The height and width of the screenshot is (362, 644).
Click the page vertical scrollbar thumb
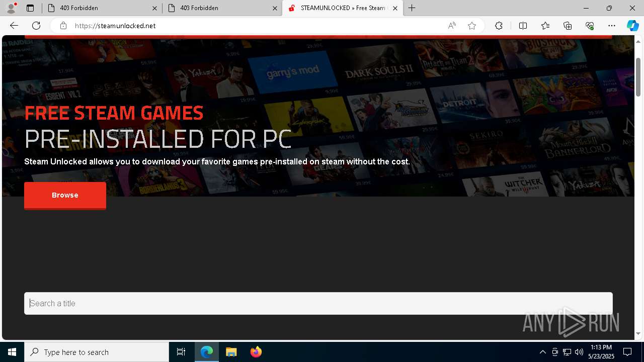pos(638,77)
